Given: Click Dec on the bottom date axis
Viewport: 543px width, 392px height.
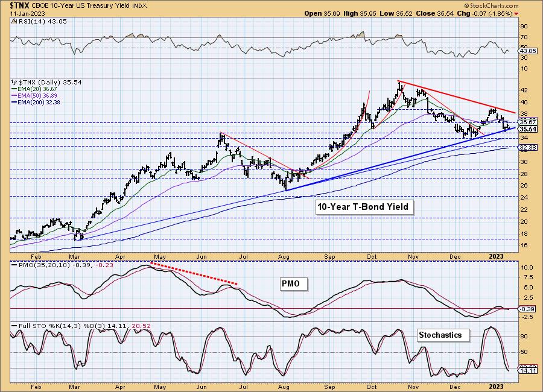Looking at the screenshot, I should point(455,387).
